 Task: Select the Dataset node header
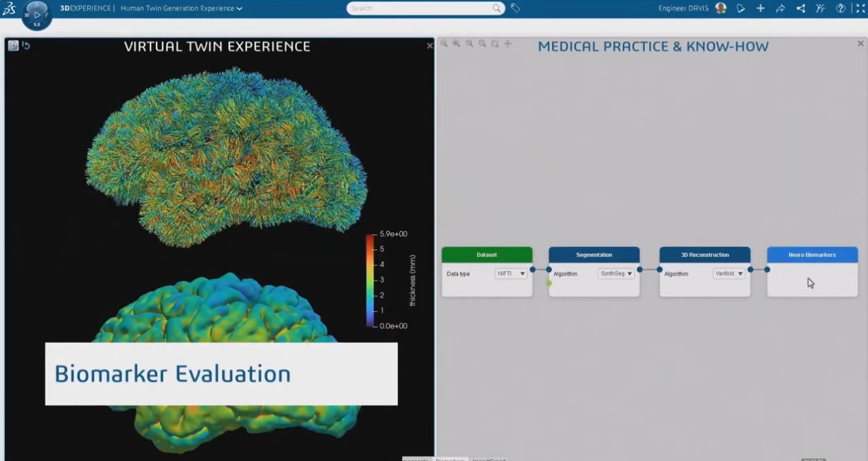[x=486, y=255]
